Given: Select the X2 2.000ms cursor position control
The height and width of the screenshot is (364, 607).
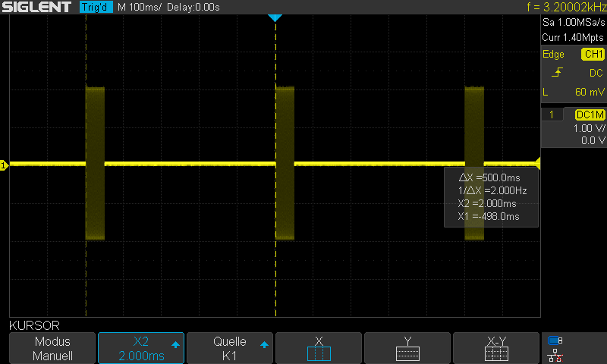Looking at the screenshot, I should [141, 348].
